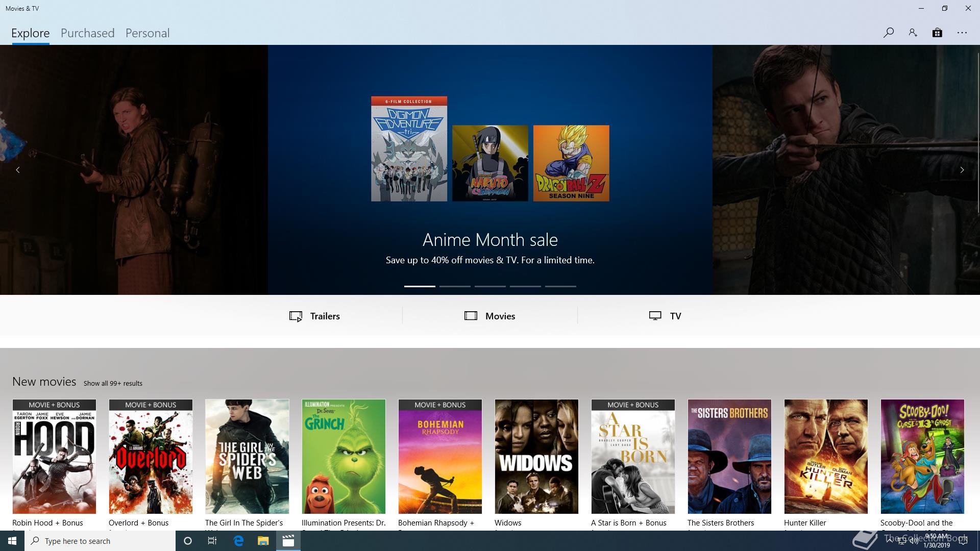Screen dimensions: 980x551
Task: Select the fourth carousel page indicator
Action: [x=525, y=286]
